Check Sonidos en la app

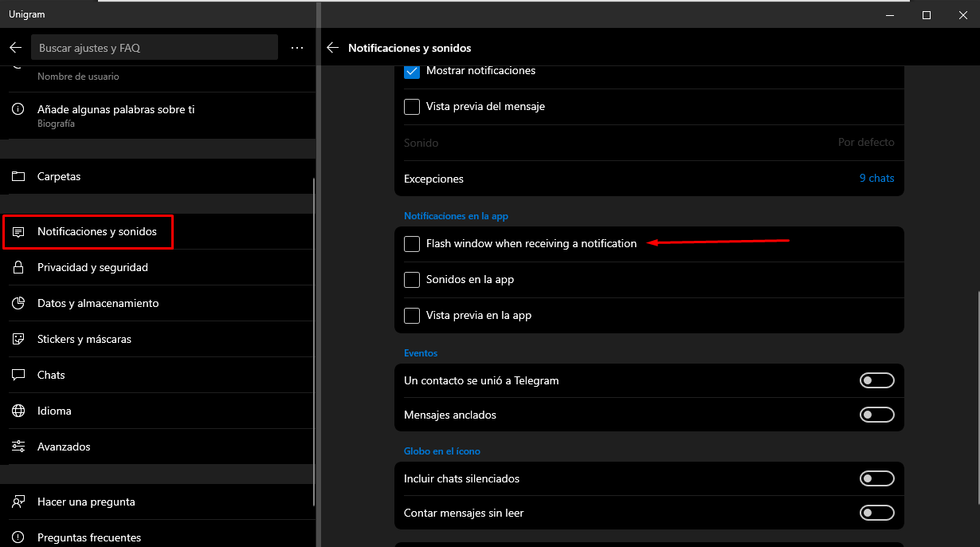412,280
